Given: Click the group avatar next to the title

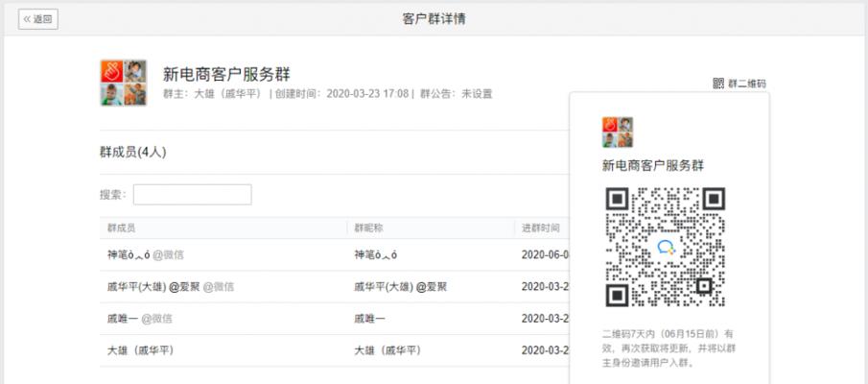Looking at the screenshot, I should click(124, 84).
